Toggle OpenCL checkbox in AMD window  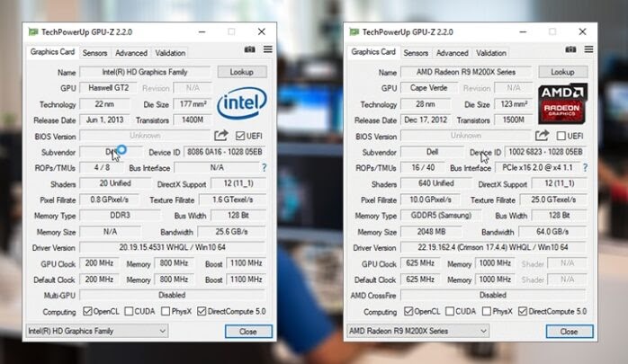pos(408,311)
